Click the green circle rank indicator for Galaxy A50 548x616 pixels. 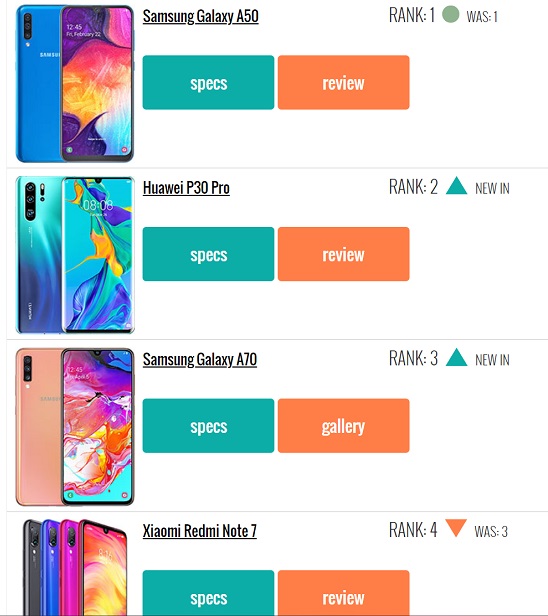coord(450,15)
